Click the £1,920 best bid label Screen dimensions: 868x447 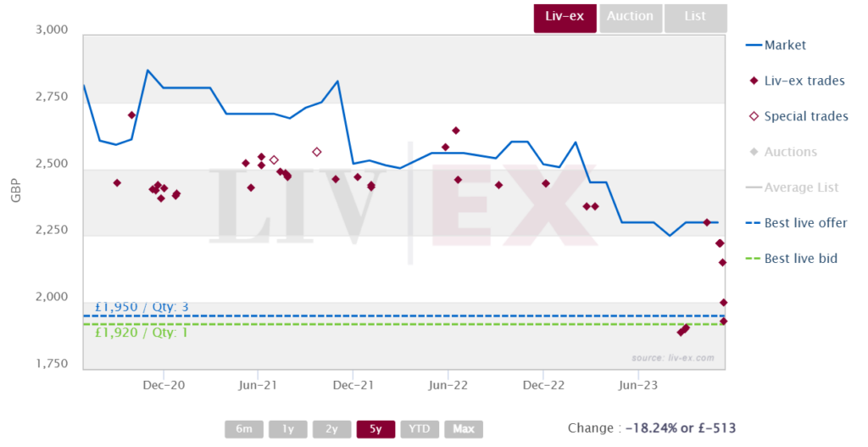pos(142,332)
